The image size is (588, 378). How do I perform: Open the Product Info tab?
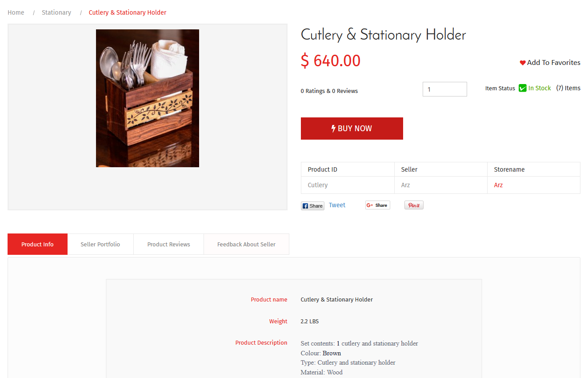37,244
